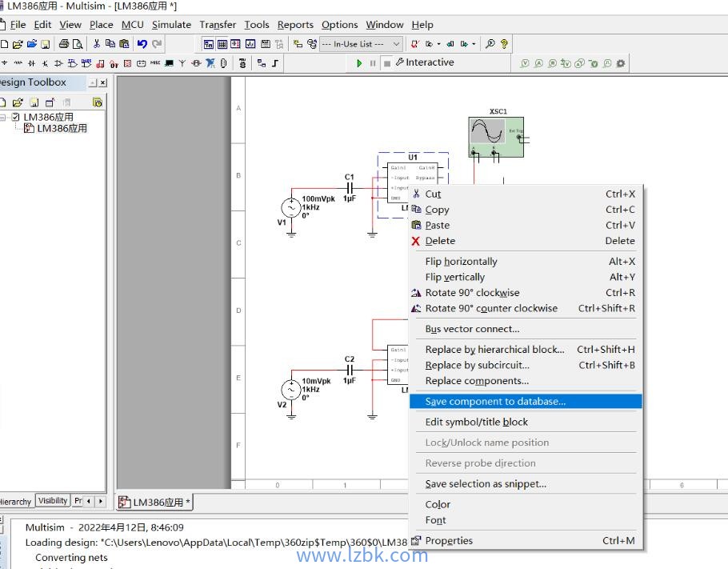
Task: Stop the simulation
Action: tap(386, 62)
